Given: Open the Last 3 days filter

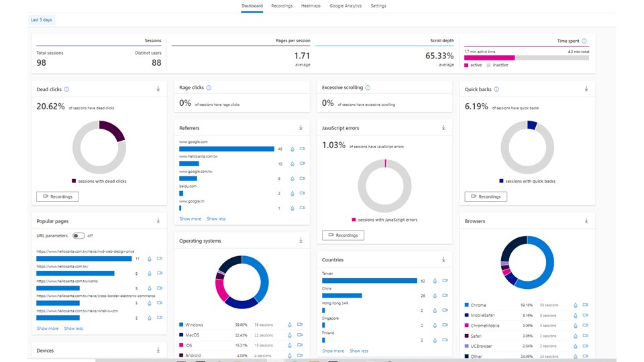Looking at the screenshot, I should coord(41,19).
